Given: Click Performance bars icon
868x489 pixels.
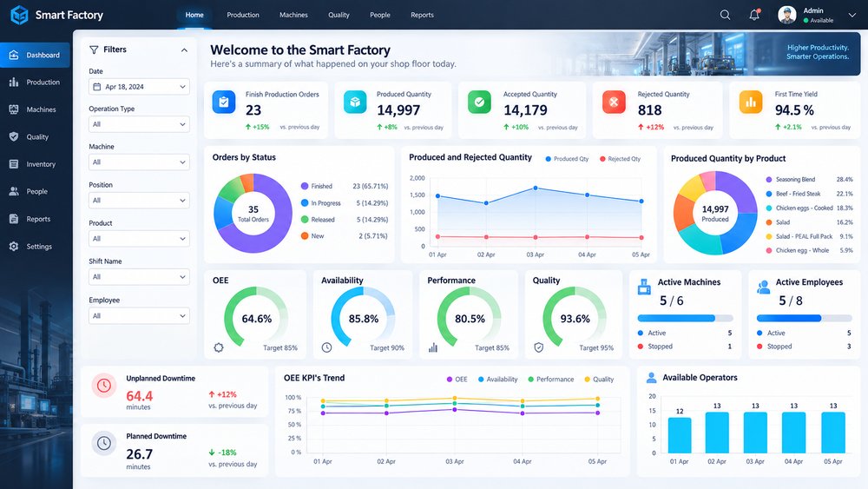Looking at the screenshot, I should click(433, 347).
